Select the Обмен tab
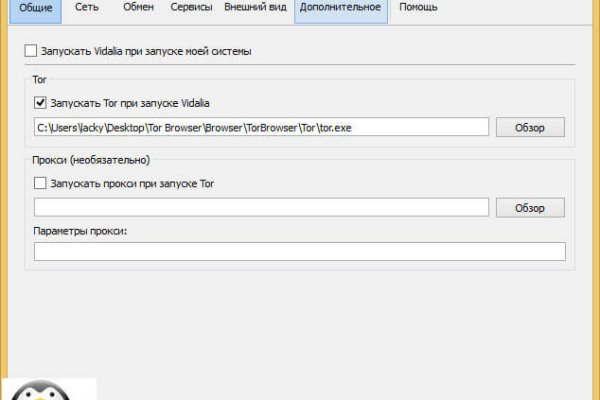 pos(138,9)
